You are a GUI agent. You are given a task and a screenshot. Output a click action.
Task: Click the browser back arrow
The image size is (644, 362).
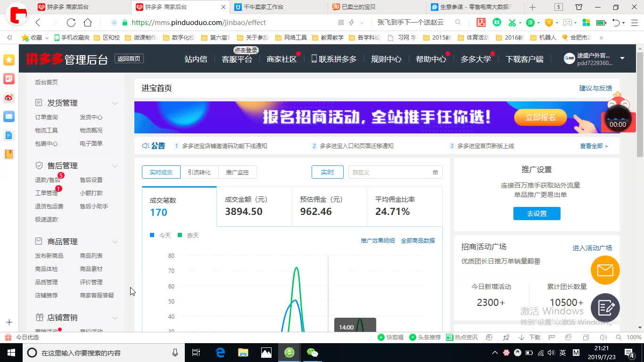point(38,23)
